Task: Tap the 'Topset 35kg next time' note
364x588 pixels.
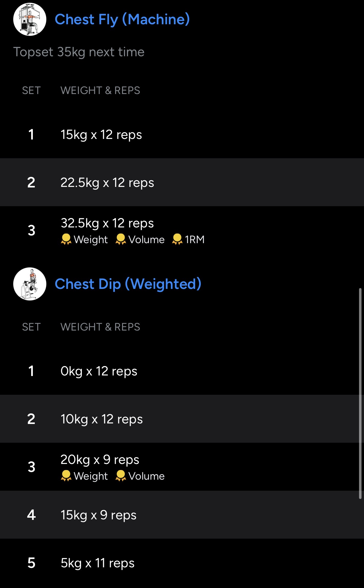Action: pos(79,52)
